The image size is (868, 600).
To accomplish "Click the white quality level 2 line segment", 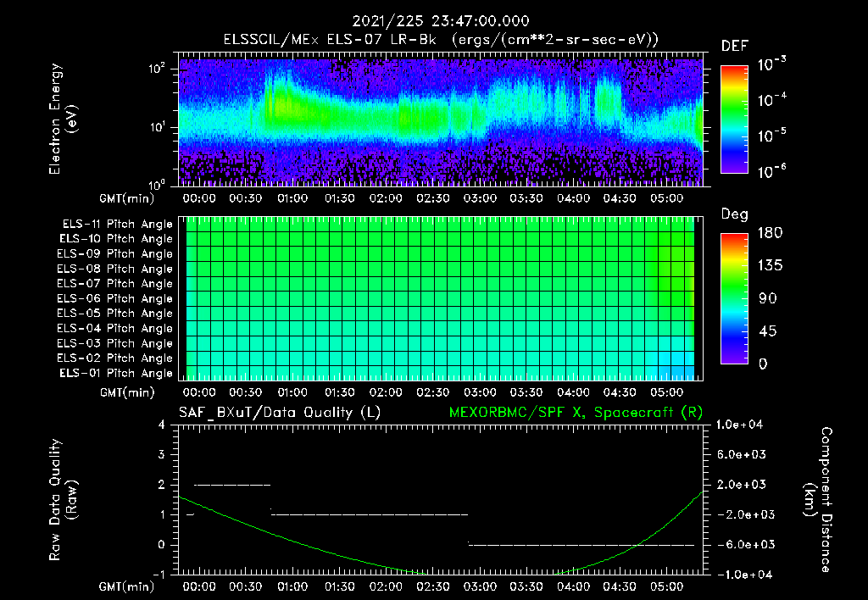I will [232, 485].
